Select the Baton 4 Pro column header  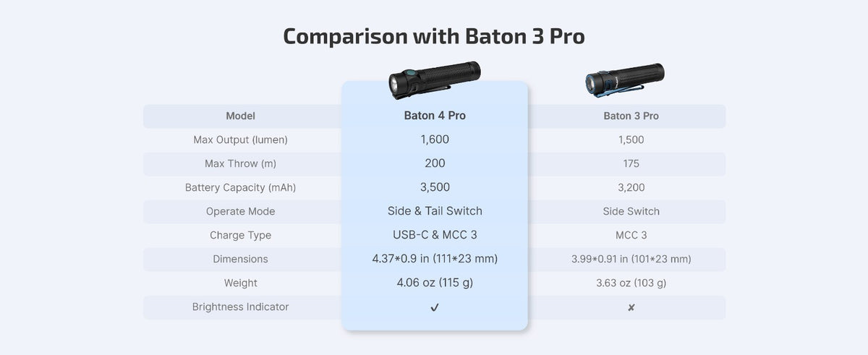point(435,116)
